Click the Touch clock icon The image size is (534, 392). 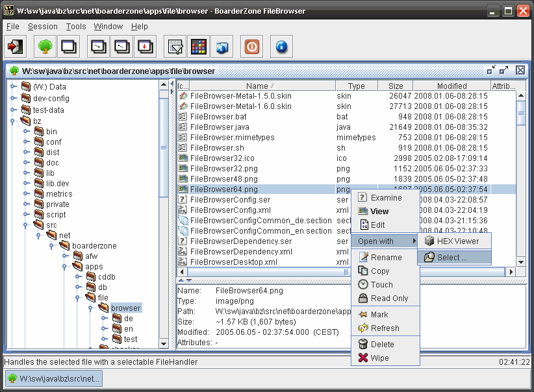pos(363,284)
